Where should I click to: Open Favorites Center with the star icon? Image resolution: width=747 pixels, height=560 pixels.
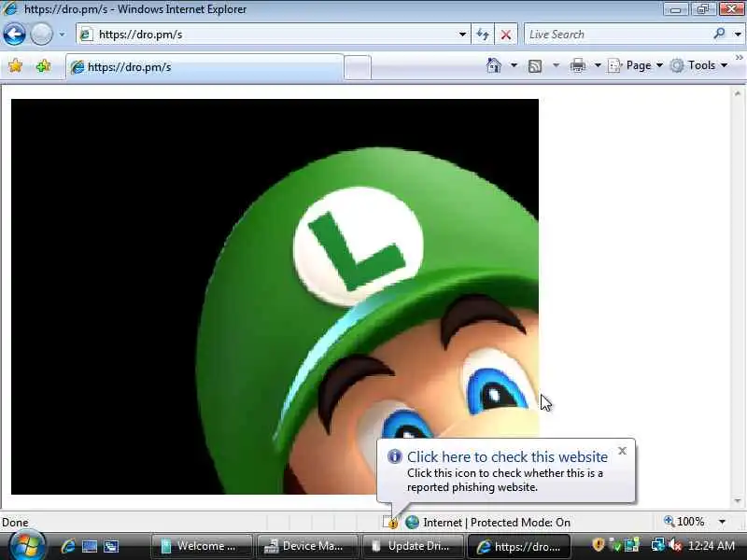16,65
